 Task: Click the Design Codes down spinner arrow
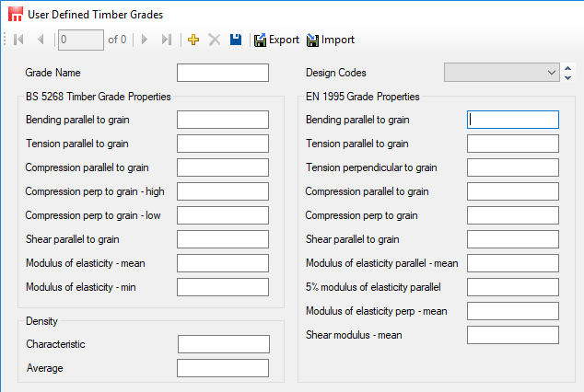tap(568, 77)
